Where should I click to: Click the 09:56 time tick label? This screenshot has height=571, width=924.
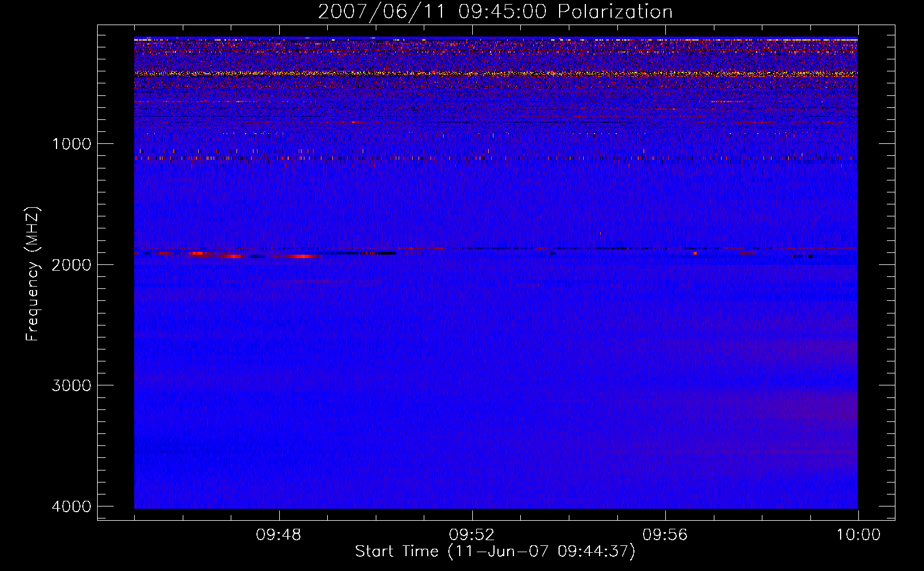tap(665, 535)
